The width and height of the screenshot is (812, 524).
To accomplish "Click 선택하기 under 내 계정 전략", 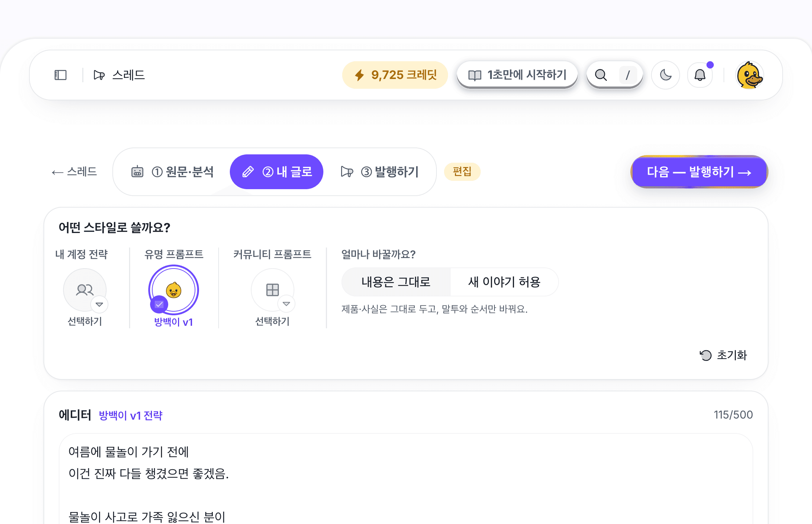I will click(x=85, y=321).
